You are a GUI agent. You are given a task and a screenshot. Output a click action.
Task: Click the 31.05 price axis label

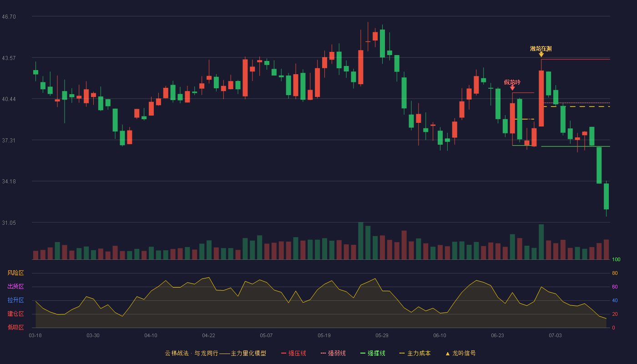(9, 223)
